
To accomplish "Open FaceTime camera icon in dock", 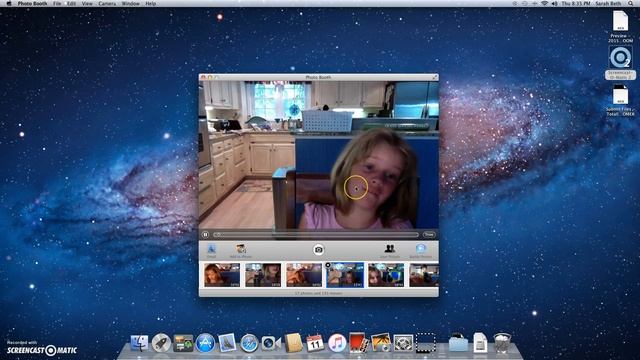I will tap(271, 343).
